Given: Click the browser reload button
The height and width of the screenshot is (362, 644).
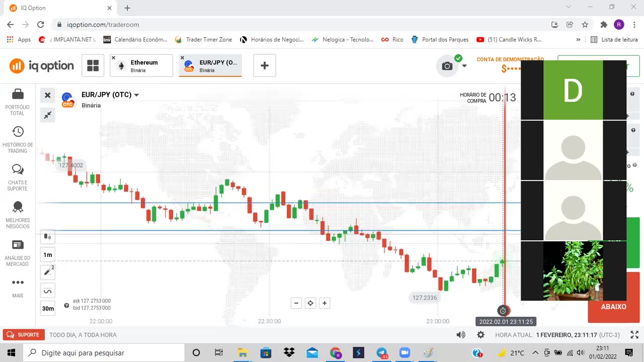Looking at the screenshot, I should [x=41, y=25].
